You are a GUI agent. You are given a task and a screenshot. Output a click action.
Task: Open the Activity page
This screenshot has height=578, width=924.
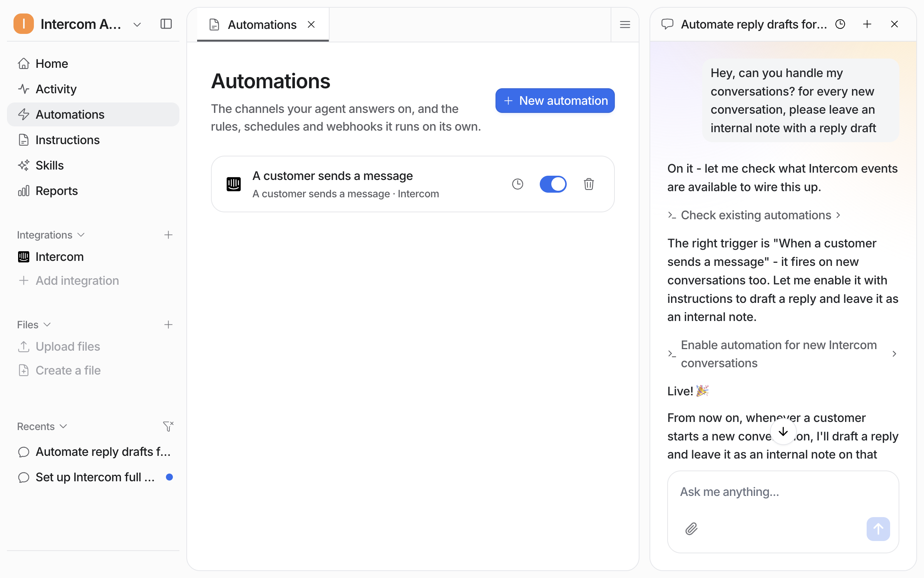pyautogui.click(x=93, y=89)
